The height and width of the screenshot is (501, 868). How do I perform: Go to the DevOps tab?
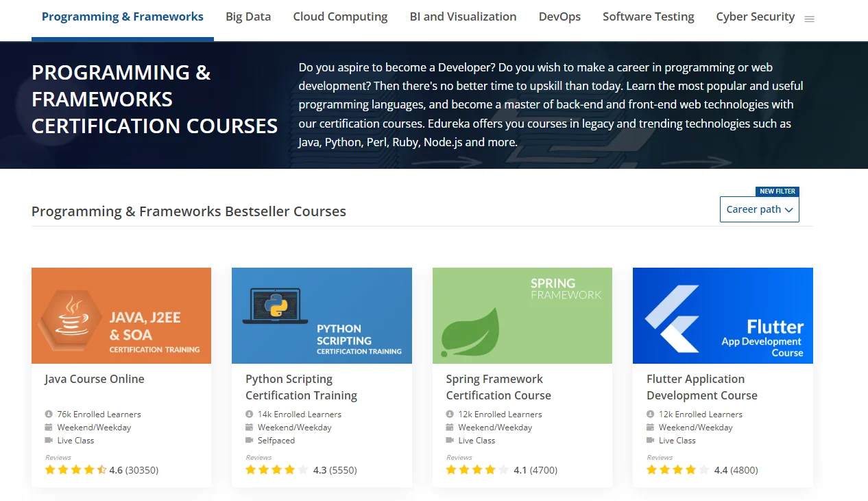click(x=559, y=16)
